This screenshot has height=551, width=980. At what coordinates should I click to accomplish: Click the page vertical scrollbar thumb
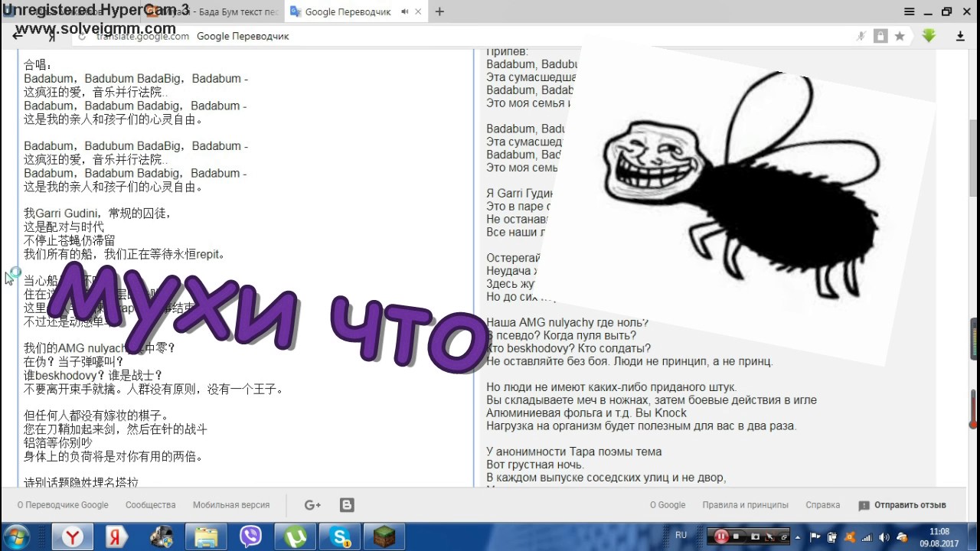click(x=974, y=159)
